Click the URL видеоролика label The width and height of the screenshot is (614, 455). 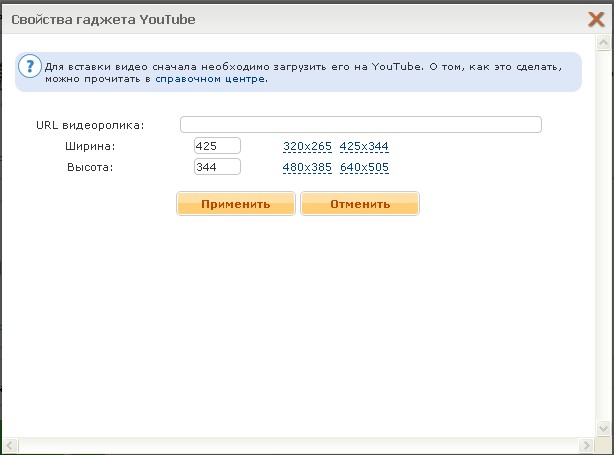click(89, 125)
